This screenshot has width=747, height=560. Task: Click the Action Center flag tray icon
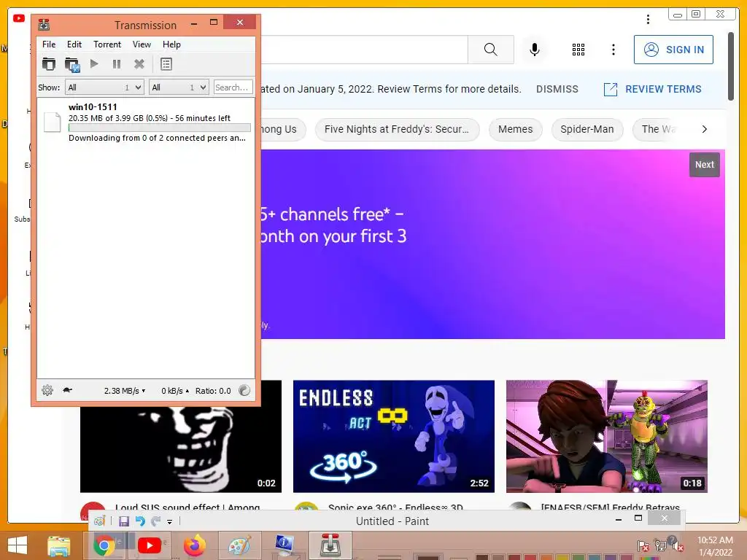click(643, 545)
